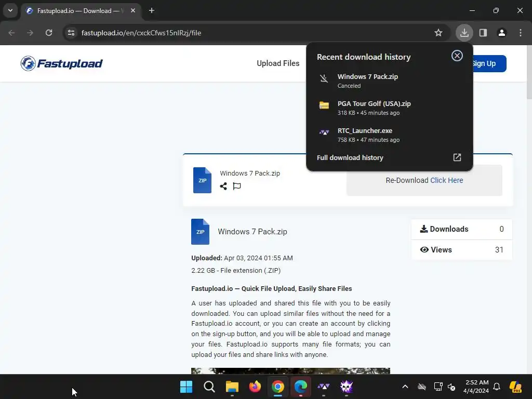Click the share icon under Windows 7 Pack.zip

pyautogui.click(x=223, y=186)
